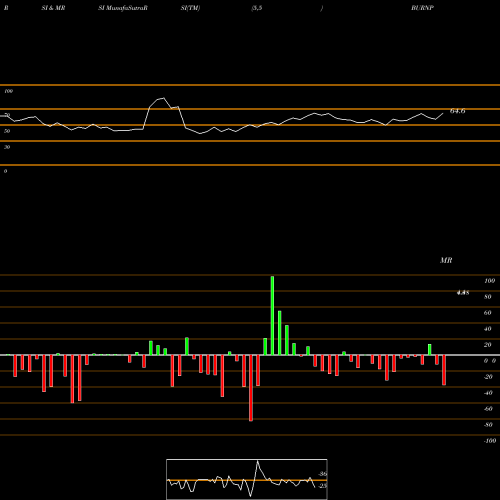Screen dimensions: 500x500
Task: Click the tallest green bar in MR chart
Action: (x=272, y=316)
